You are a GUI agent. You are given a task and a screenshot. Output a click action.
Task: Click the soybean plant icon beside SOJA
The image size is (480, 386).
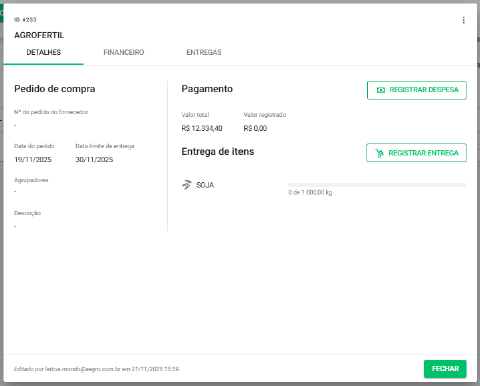coord(187,185)
